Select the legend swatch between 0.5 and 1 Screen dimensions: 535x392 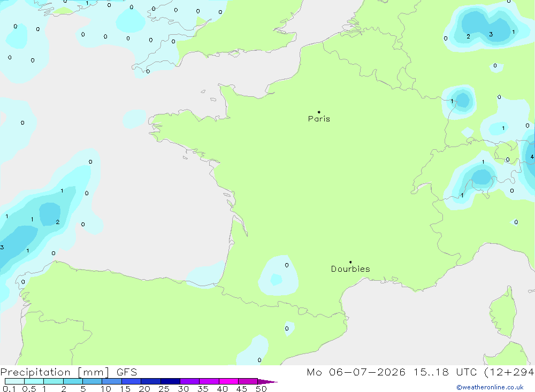(x=34, y=381)
